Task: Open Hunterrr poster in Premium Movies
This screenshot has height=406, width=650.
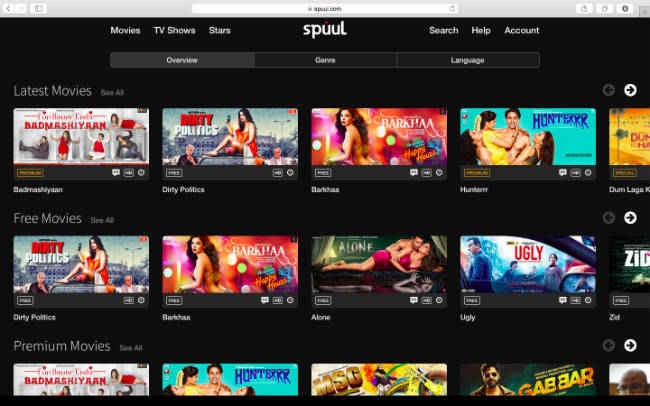Action: coord(230,379)
